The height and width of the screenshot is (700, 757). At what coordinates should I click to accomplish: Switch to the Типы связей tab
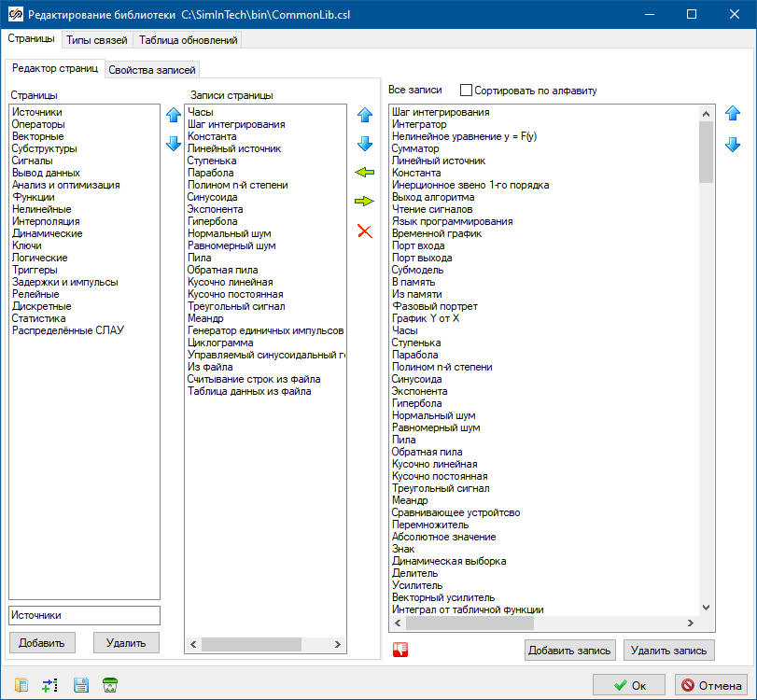pyautogui.click(x=98, y=40)
